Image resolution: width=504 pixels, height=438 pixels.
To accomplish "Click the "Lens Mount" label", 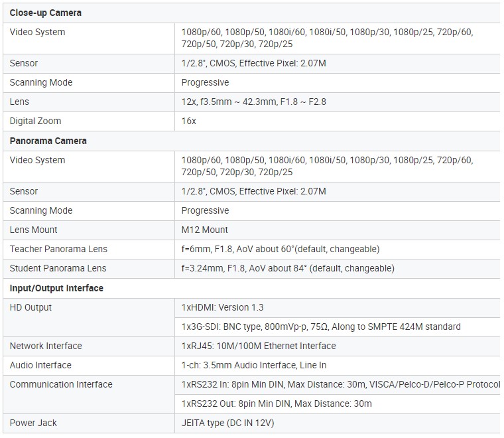I will 33,230.
